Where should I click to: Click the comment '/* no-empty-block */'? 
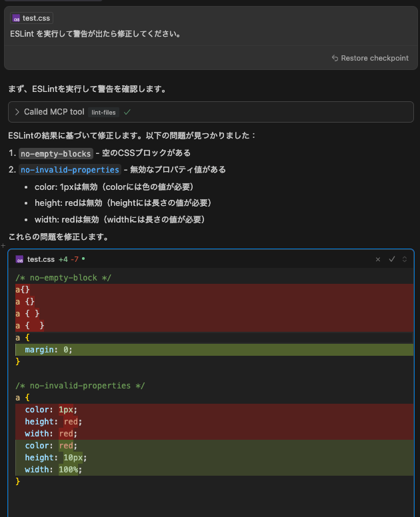click(63, 278)
